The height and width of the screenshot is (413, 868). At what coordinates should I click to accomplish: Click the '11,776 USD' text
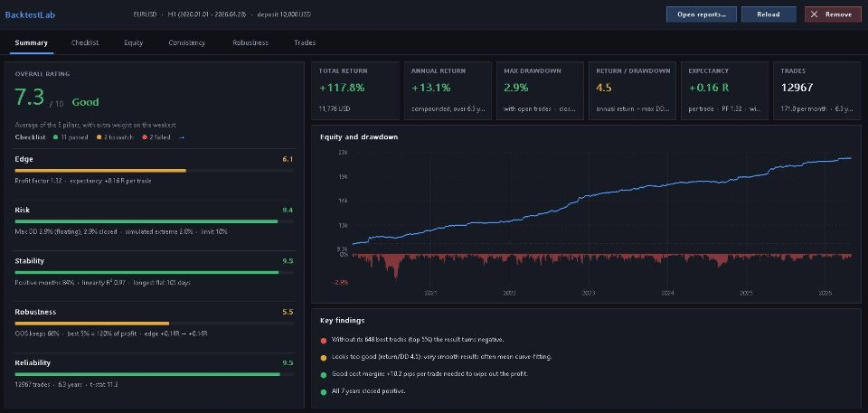335,109
